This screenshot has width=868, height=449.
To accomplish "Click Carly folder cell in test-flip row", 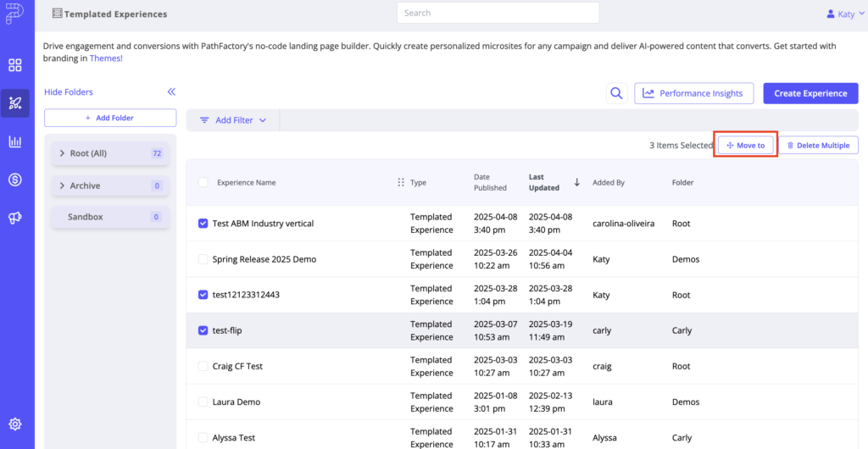I will pyautogui.click(x=682, y=330).
